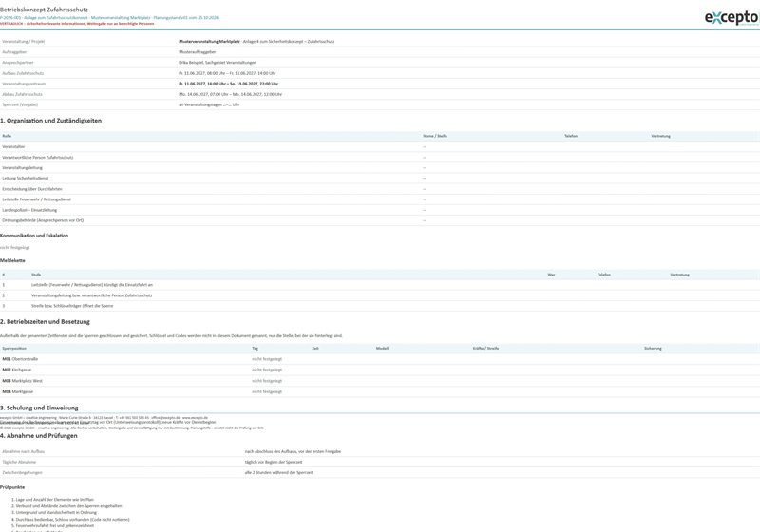Click the 'Zeit' column header
760x532 pixels.
pos(315,349)
